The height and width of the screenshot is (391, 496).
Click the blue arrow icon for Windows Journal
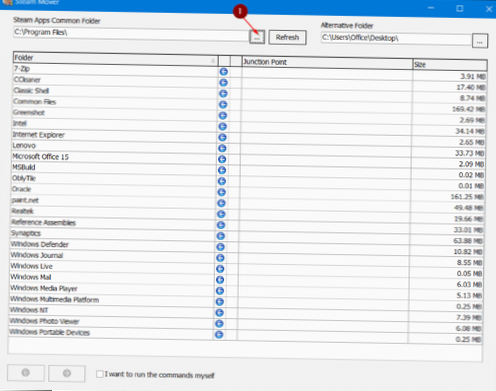[220, 258]
